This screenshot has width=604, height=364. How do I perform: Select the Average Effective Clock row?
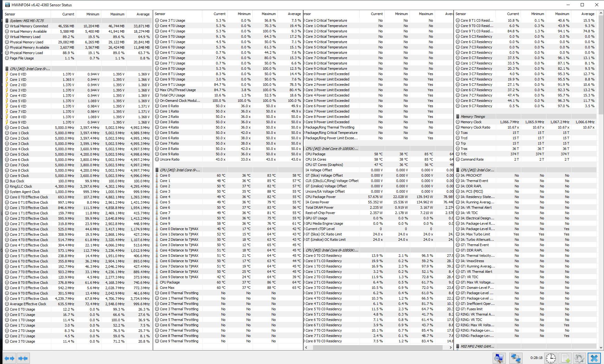78,304
